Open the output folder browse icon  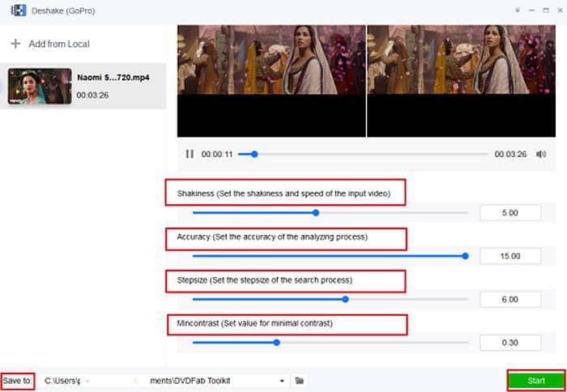[x=300, y=381]
